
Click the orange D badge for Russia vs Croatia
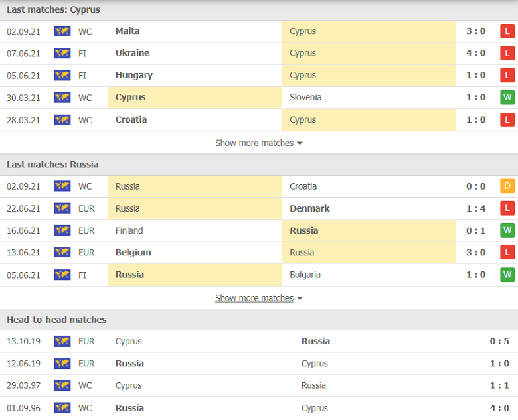point(507,186)
